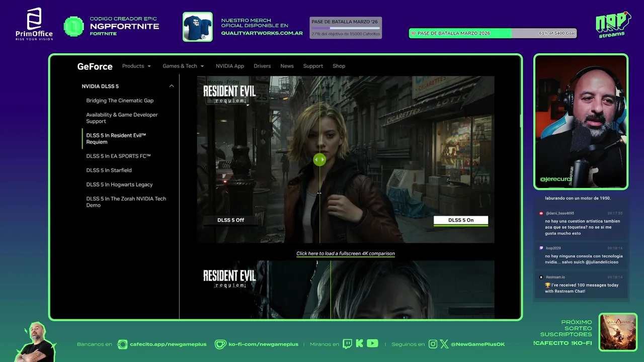644x362 pixels.
Task: Jump to DLSS 5 In Starfield
Action: point(109,170)
